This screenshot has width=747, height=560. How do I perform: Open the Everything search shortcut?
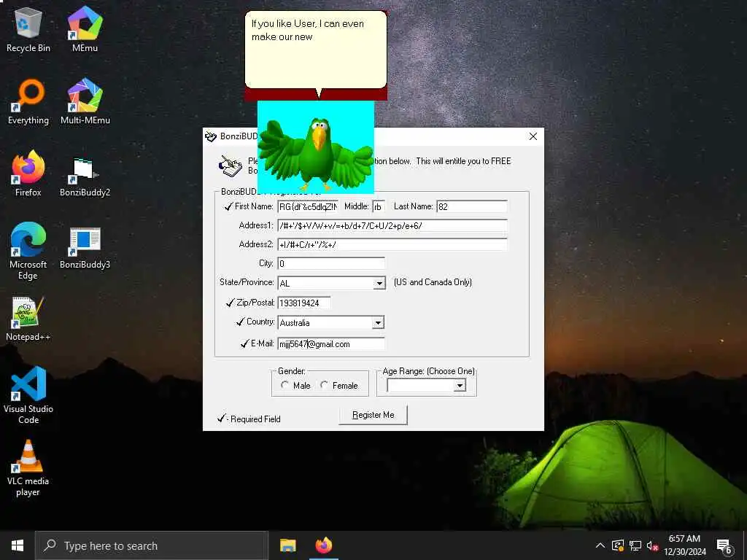[28, 102]
